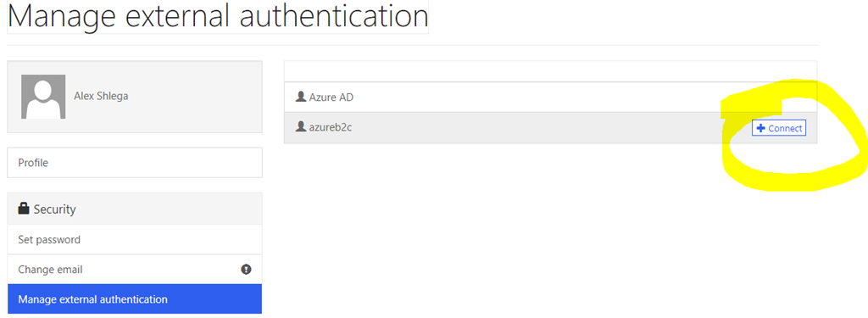The width and height of the screenshot is (868, 318).
Task: Click the blank area right of Alex Shlega
Action: click(195, 97)
